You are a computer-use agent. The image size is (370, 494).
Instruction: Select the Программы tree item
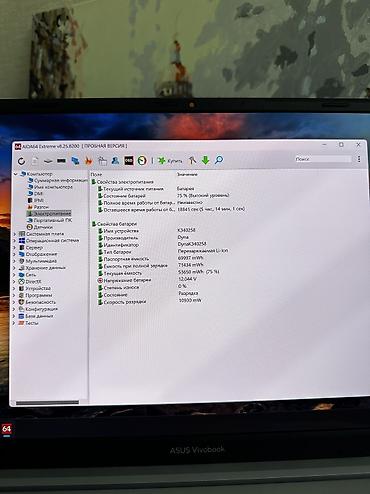pyautogui.click(x=35, y=295)
